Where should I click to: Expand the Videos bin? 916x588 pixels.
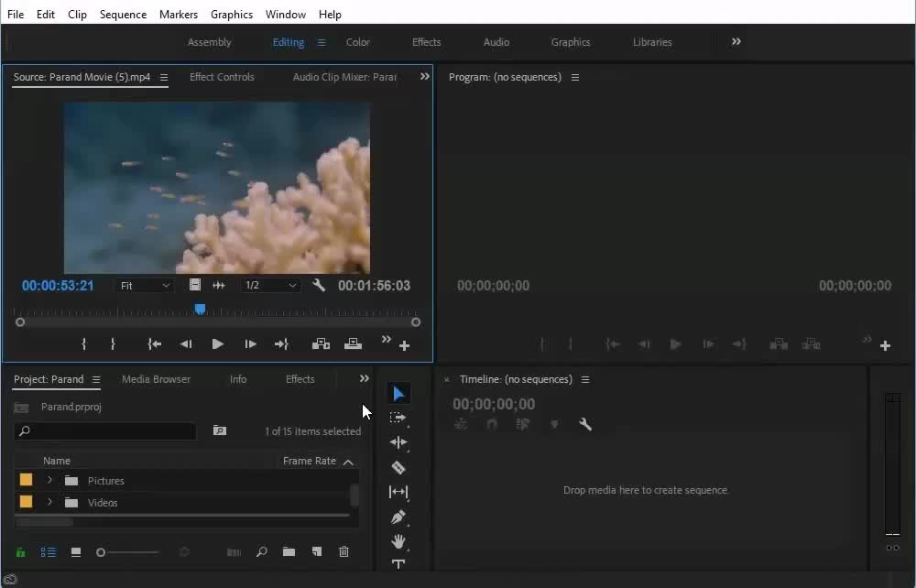tap(49, 502)
